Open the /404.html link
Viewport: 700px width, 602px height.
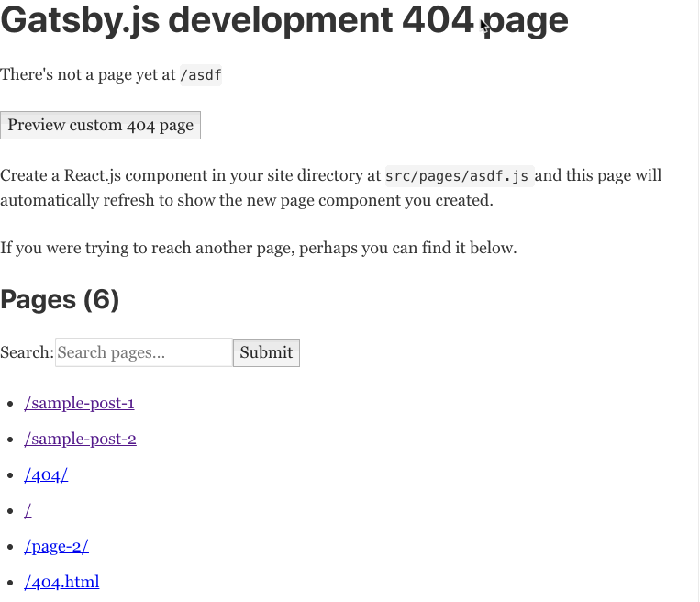click(x=61, y=582)
